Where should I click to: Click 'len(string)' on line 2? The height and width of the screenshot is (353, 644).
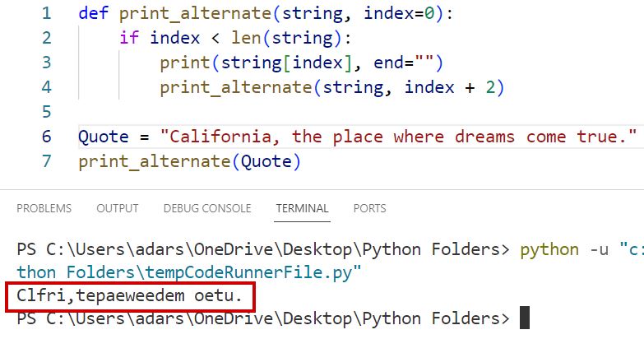(287, 38)
